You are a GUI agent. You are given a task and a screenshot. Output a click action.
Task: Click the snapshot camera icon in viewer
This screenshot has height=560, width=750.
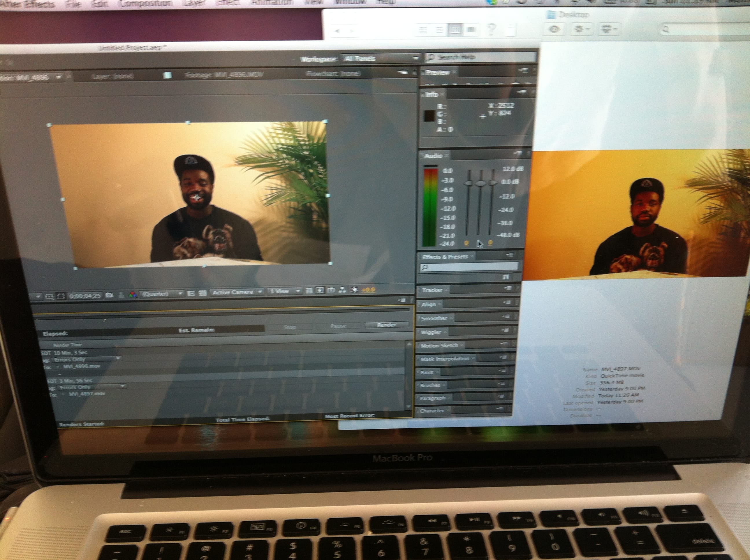(109, 296)
